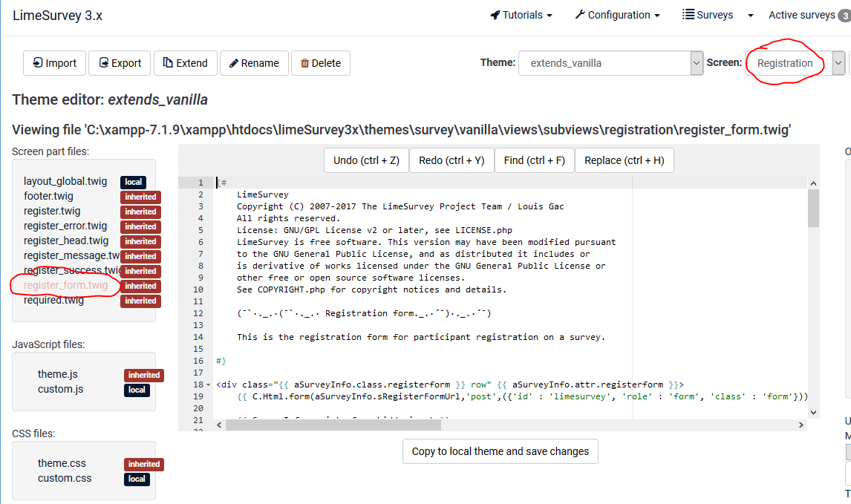The height and width of the screenshot is (504, 851).
Task: Click the horizontal scrollbar thumb in editor
Action: [333, 425]
